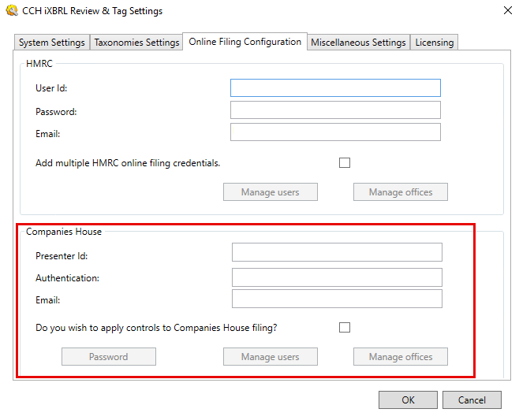The height and width of the screenshot is (420, 519).
Task: Click the HMRC group label
Action: [x=39, y=64]
